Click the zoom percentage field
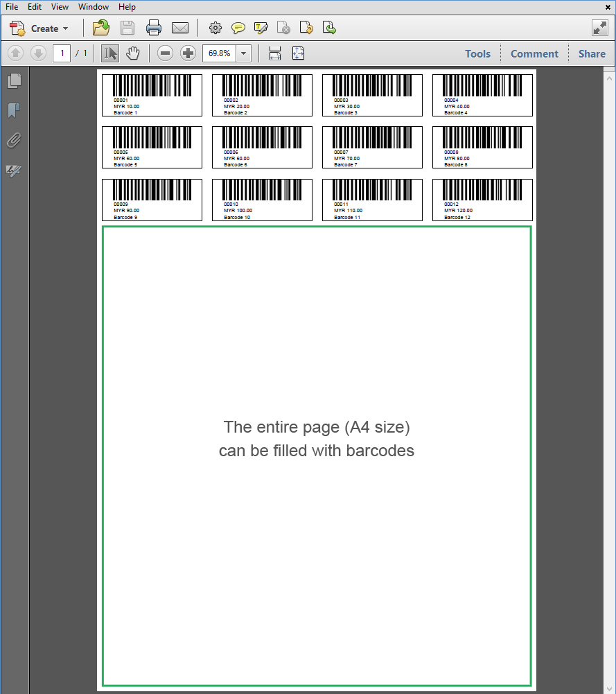Viewport: 616px width, 694px height. (x=220, y=53)
